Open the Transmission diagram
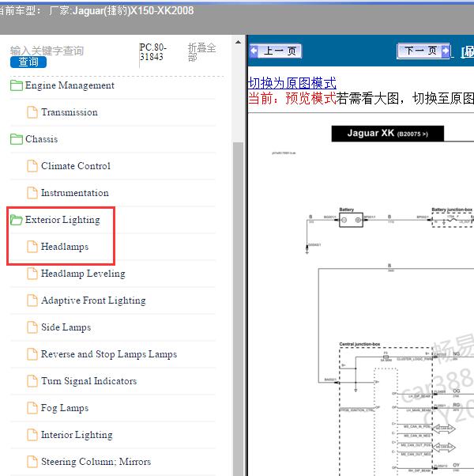474x476 pixels. pyautogui.click(x=70, y=112)
